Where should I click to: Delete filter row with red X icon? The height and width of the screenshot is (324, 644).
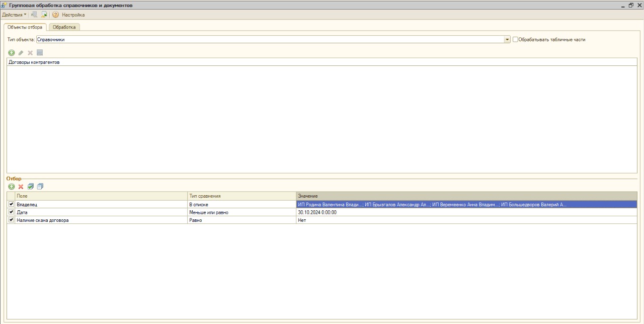pyautogui.click(x=21, y=187)
